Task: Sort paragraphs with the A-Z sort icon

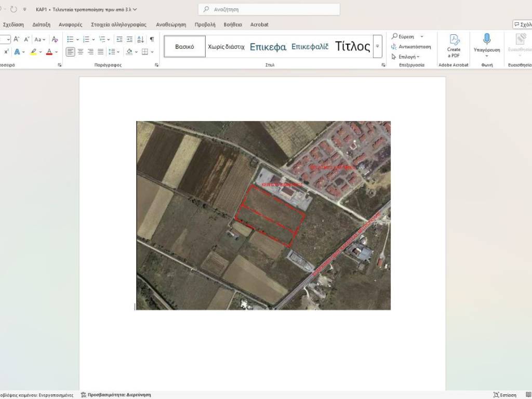Action: tap(140, 39)
